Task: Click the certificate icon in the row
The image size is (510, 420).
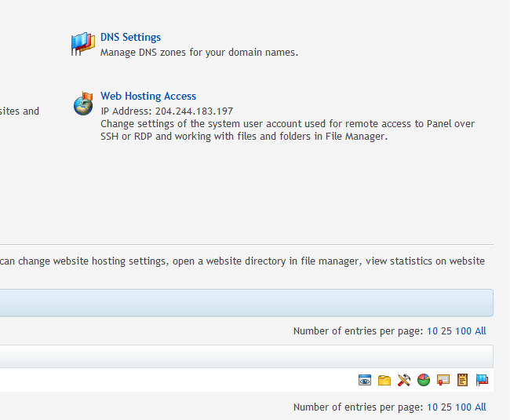Action: pos(443,380)
